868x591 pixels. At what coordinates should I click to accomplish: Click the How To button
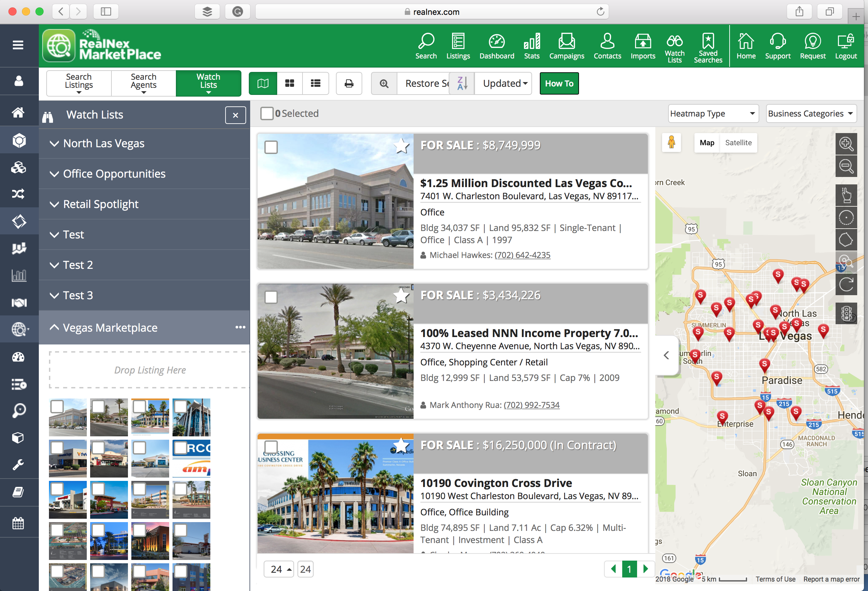point(559,83)
